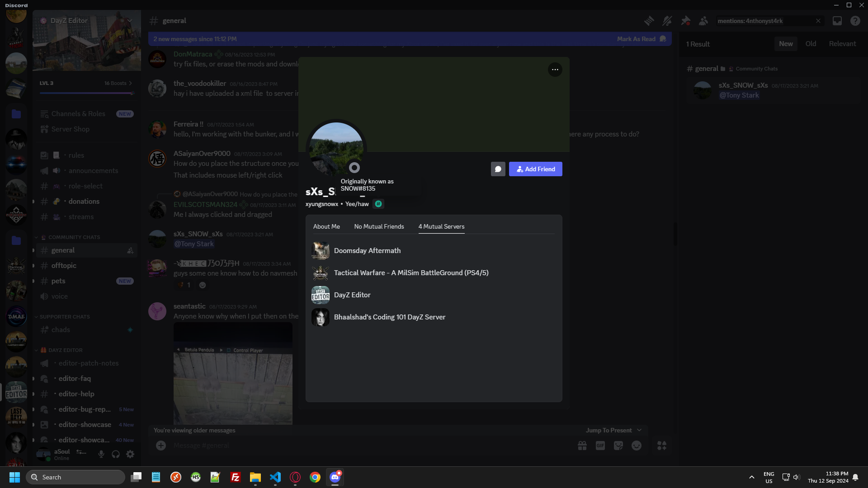The image size is (868, 488).
Task: Open the gift icon in message bar
Action: (x=582, y=446)
